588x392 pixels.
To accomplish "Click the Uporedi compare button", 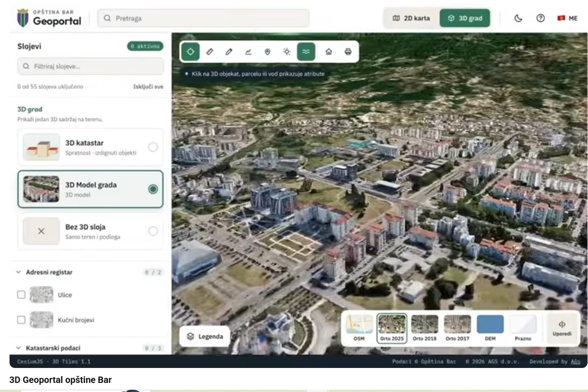I will [562, 328].
